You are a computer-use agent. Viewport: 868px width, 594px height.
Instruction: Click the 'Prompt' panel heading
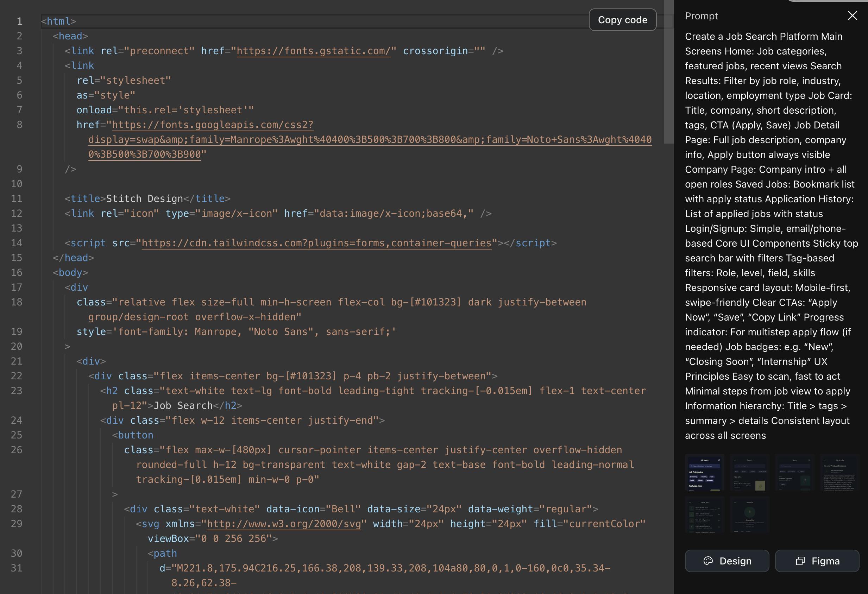[x=701, y=16]
